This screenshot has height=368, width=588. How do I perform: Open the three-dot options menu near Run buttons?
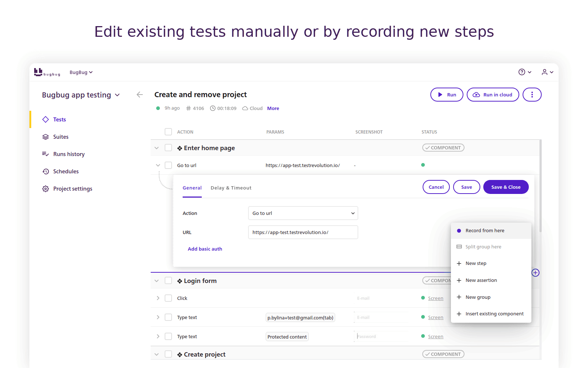[532, 95]
